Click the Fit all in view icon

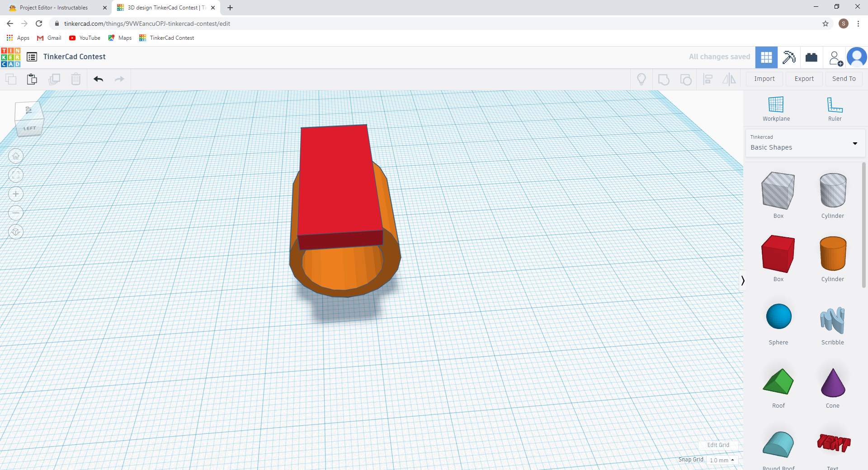point(16,175)
